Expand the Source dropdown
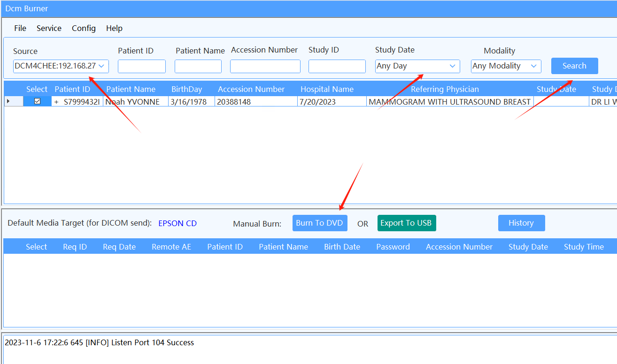Screen dimensions: 617x364 [x=101, y=66]
